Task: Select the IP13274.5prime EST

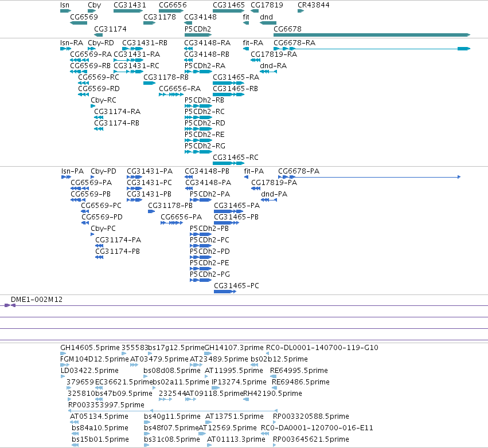Action: coord(216,388)
